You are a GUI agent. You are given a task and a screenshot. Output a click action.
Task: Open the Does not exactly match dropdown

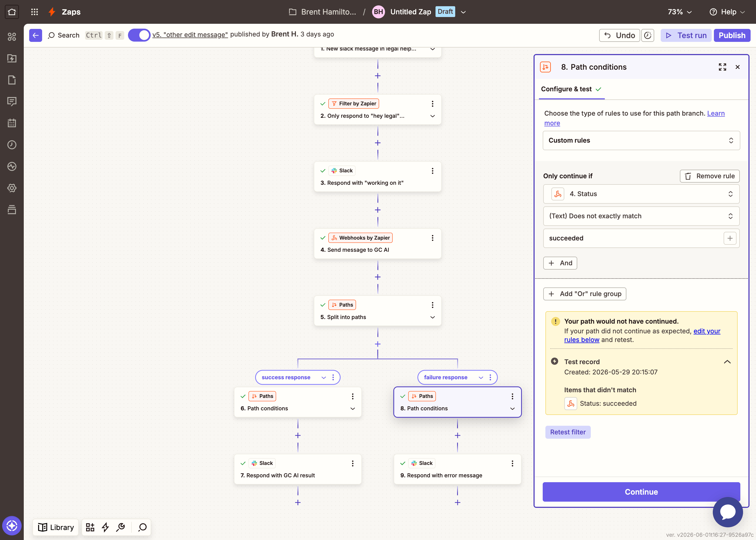click(641, 216)
